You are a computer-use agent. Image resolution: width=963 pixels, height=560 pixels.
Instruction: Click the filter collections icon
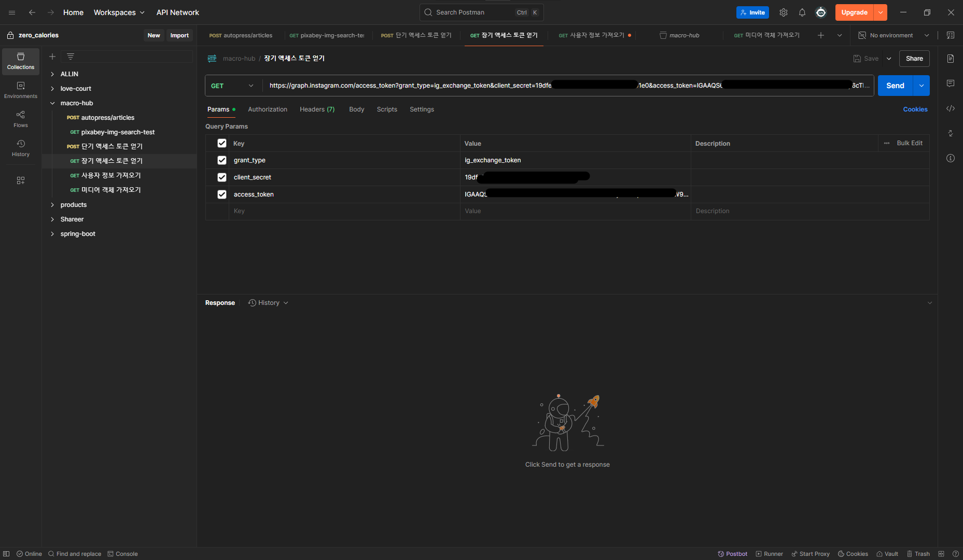(71, 57)
